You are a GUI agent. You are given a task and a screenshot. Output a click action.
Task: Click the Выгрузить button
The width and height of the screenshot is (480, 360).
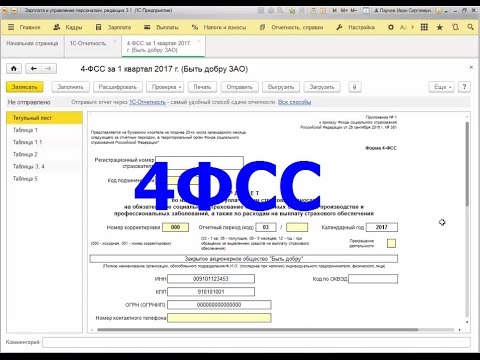point(281,87)
